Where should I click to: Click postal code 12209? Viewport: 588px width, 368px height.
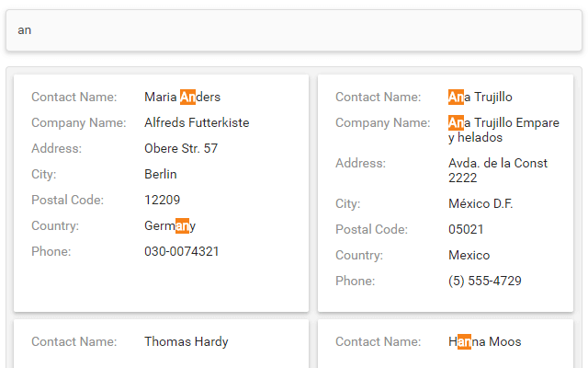pyautogui.click(x=163, y=200)
